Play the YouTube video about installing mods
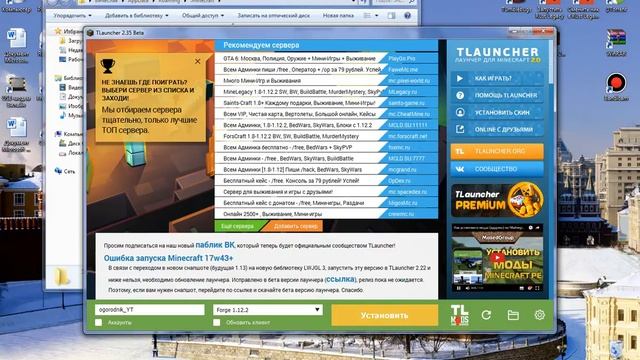 click(x=497, y=258)
